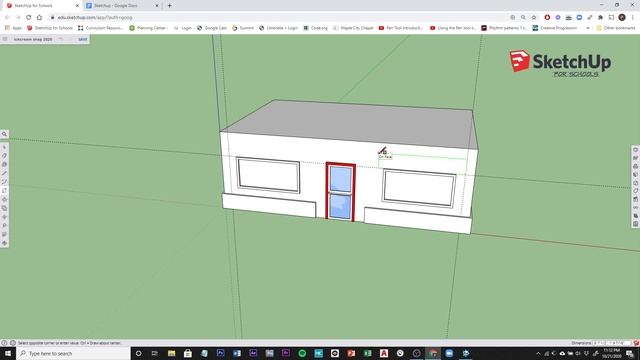Select the Offset tool
640x360 pixels.
click(4, 208)
